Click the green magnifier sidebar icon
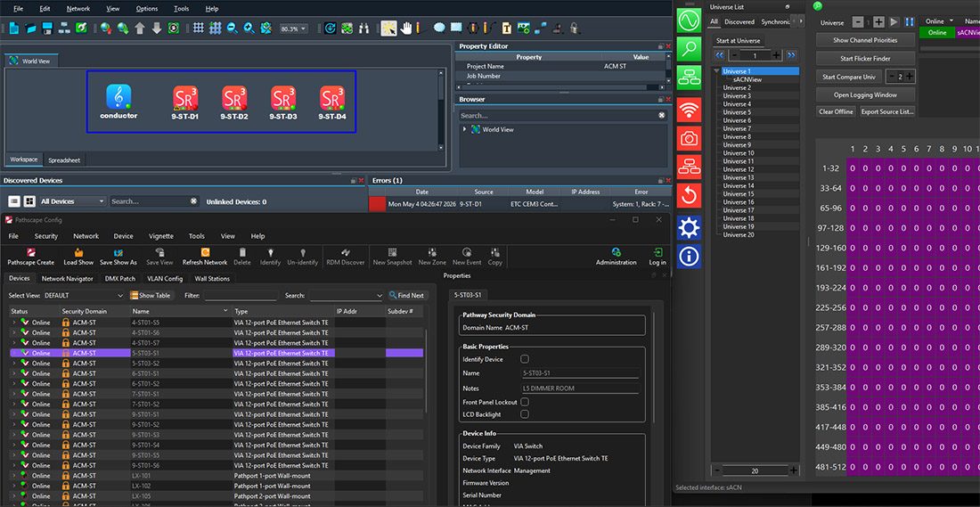The width and height of the screenshot is (980, 507). [689, 48]
